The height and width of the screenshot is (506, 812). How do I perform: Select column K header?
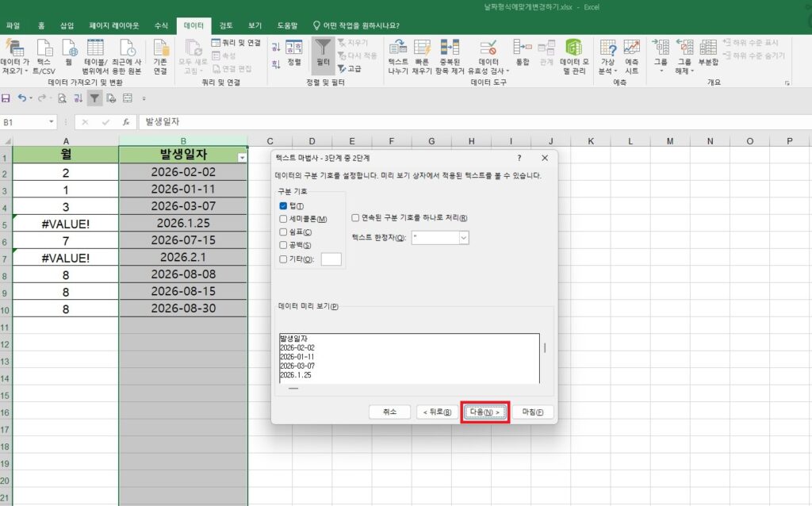590,141
